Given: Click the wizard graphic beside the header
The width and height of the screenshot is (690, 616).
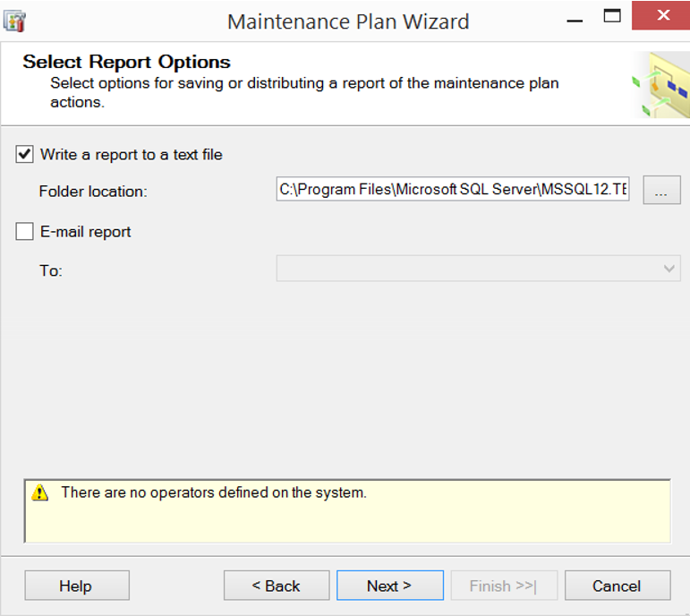Looking at the screenshot, I should 660,85.
